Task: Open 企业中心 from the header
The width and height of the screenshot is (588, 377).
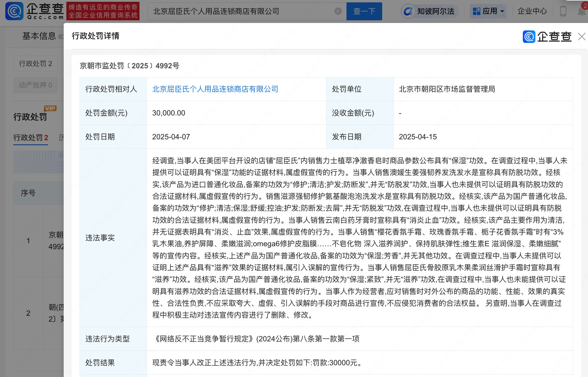Action: click(x=532, y=11)
